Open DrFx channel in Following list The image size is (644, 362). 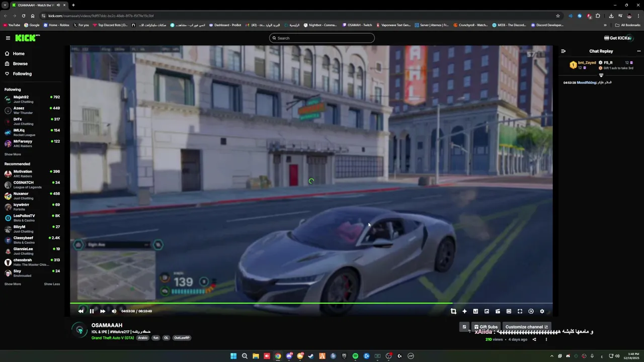coord(32,121)
